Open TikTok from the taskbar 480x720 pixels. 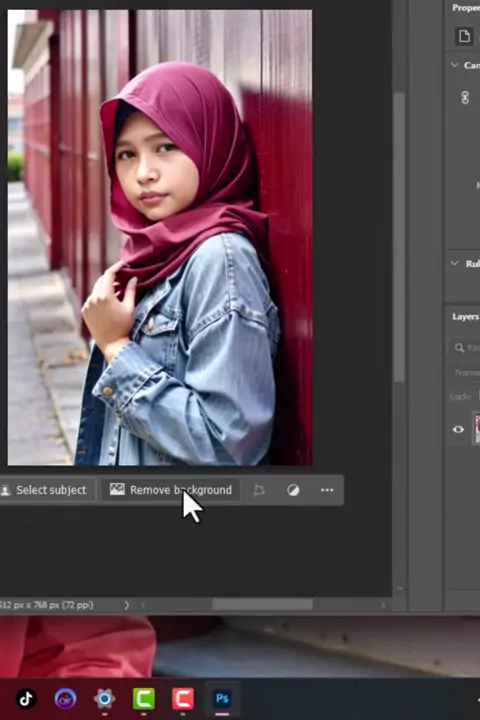click(x=26, y=699)
